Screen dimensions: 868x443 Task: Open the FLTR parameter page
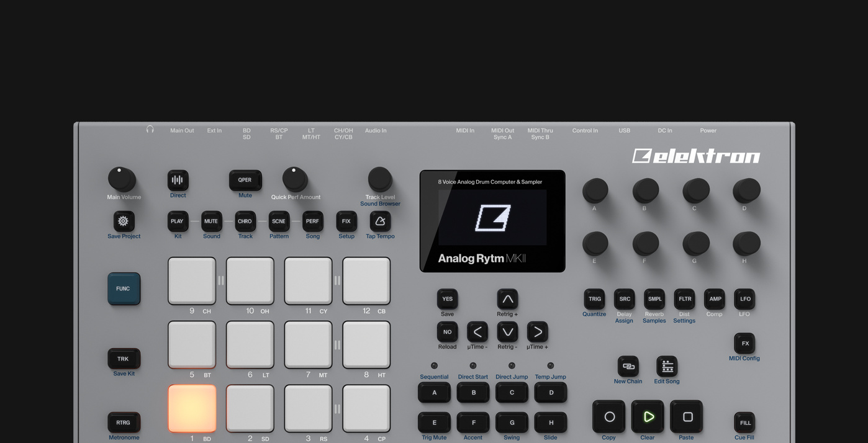tap(684, 299)
